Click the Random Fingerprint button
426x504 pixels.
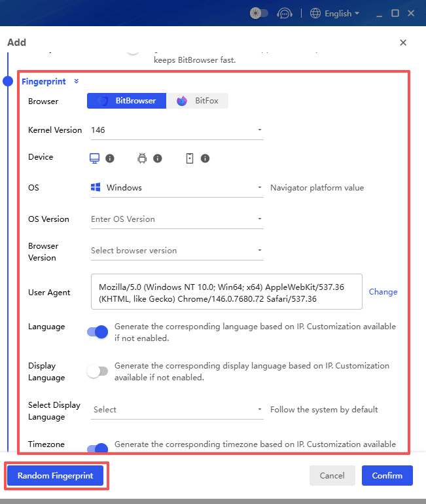tap(55, 476)
